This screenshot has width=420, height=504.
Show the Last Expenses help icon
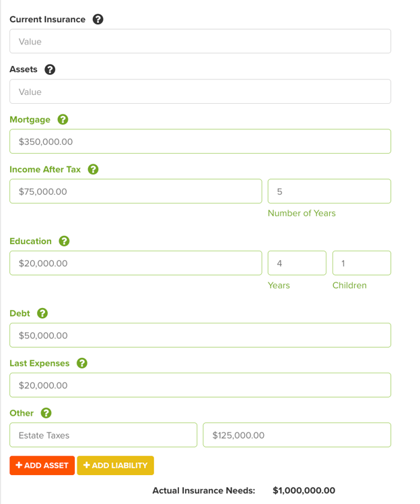tap(82, 363)
